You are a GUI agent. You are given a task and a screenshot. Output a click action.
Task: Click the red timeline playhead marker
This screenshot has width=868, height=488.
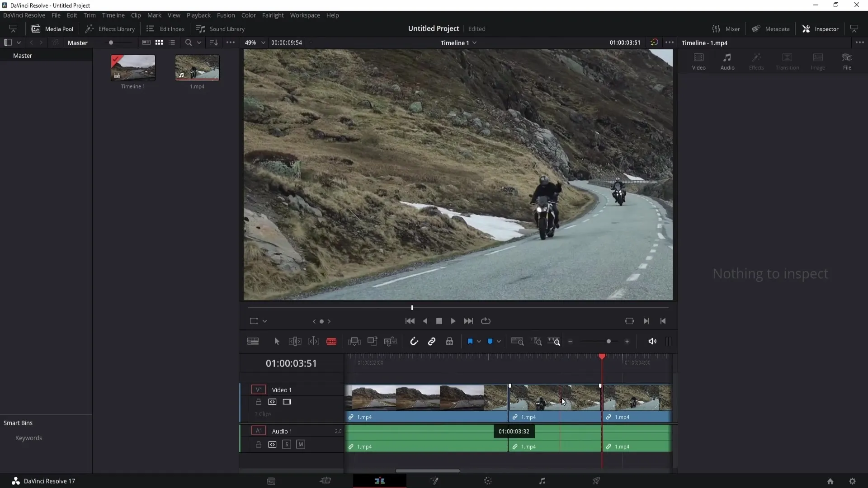(602, 357)
